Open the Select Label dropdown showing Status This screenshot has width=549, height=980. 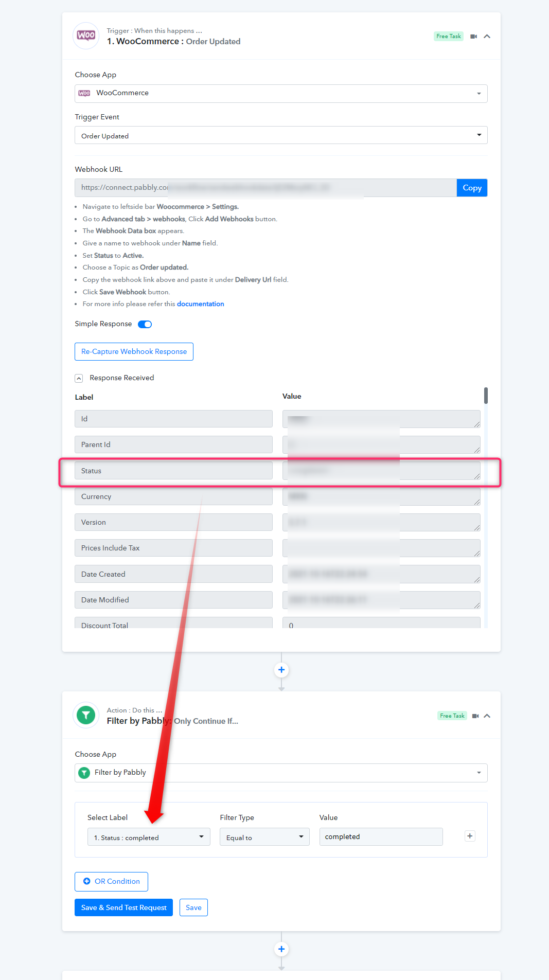coord(149,837)
